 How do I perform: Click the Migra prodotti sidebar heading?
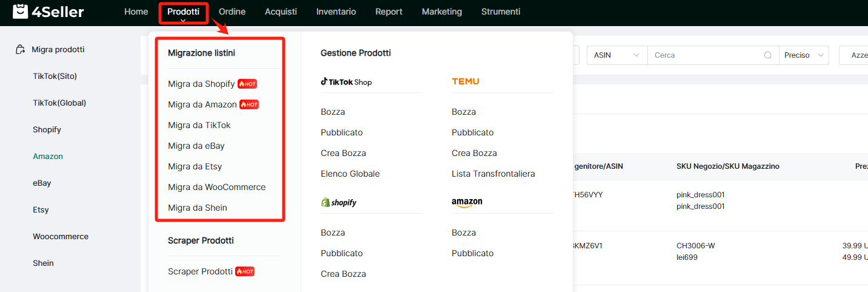coord(58,49)
